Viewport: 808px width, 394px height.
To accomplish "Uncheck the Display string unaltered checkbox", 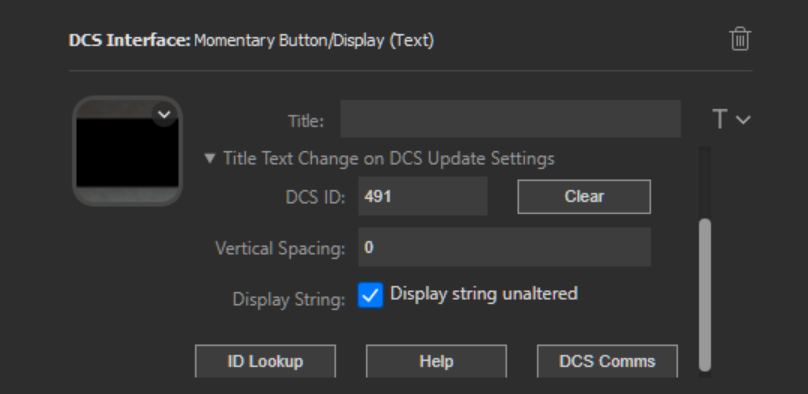I will click(x=371, y=295).
